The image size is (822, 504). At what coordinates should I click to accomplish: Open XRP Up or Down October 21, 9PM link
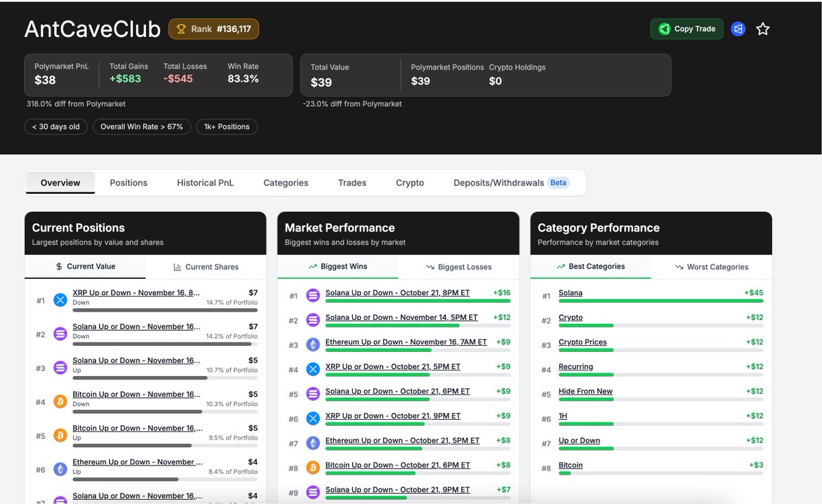(393, 416)
